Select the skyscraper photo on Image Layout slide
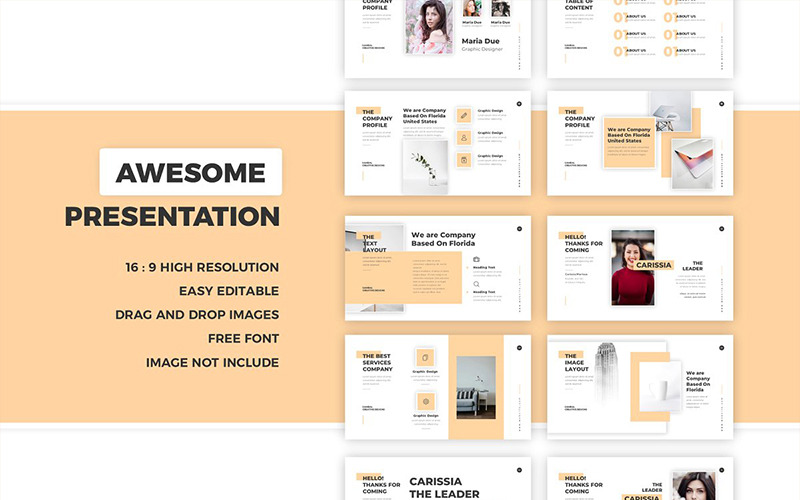This screenshot has width=800, height=500. click(x=606, y=371)
